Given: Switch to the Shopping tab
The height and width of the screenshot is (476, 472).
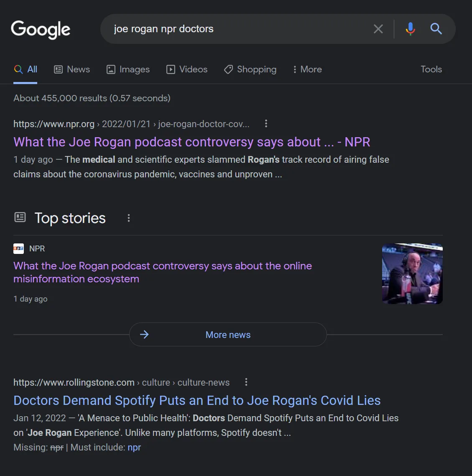Looking at the screenshot, I should (250, 69).
